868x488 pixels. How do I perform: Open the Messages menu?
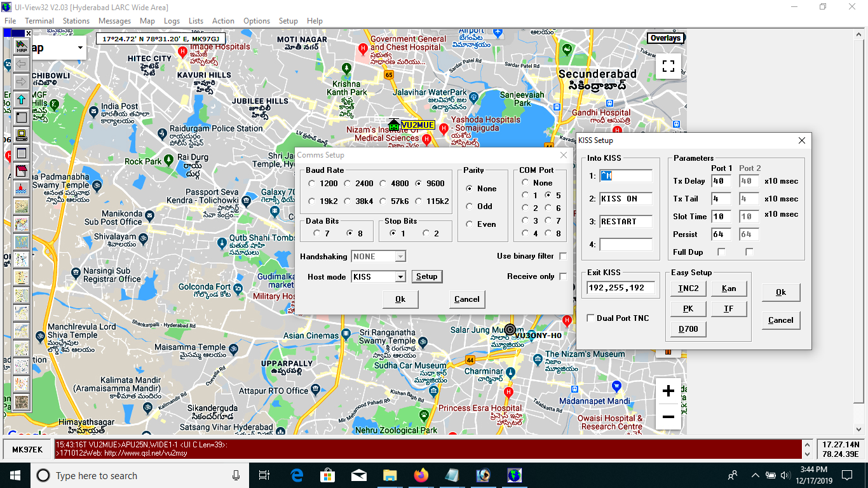(114, 21)
